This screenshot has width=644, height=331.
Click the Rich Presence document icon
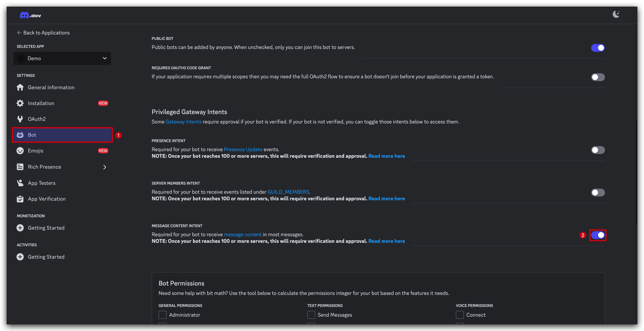[x=20, y=167]
